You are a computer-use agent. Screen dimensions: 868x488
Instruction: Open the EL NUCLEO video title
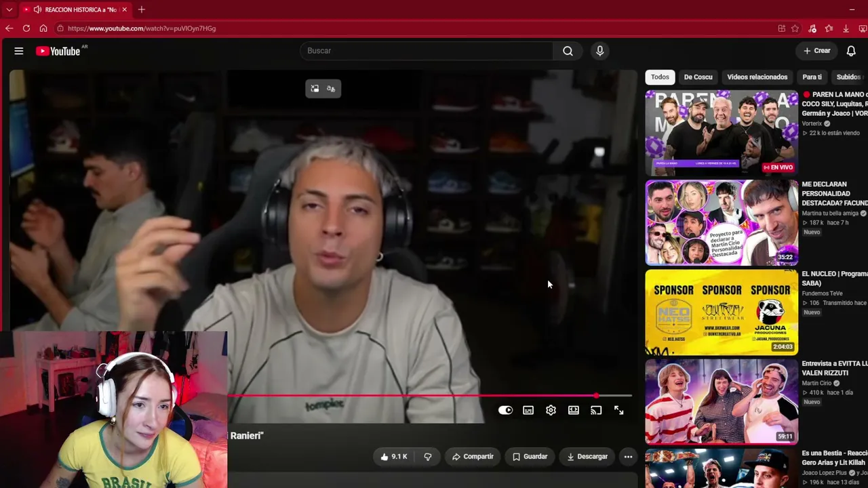[834, 279]
